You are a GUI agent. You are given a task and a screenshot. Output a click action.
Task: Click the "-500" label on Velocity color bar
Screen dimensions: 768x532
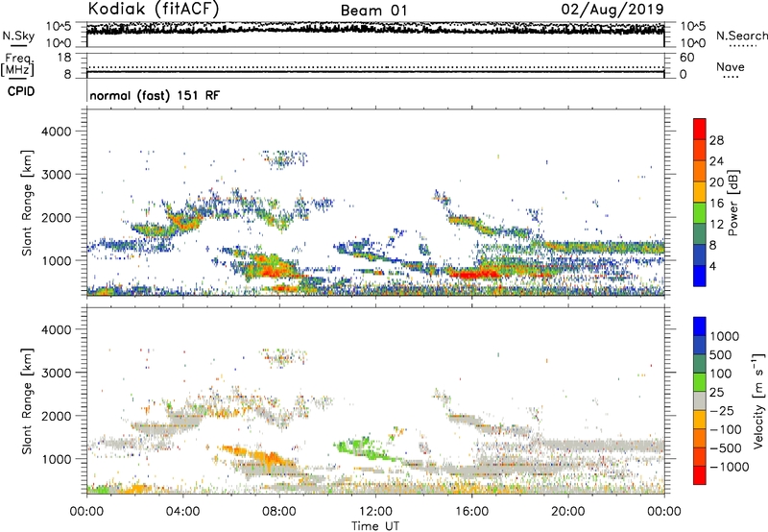[726, 448]
